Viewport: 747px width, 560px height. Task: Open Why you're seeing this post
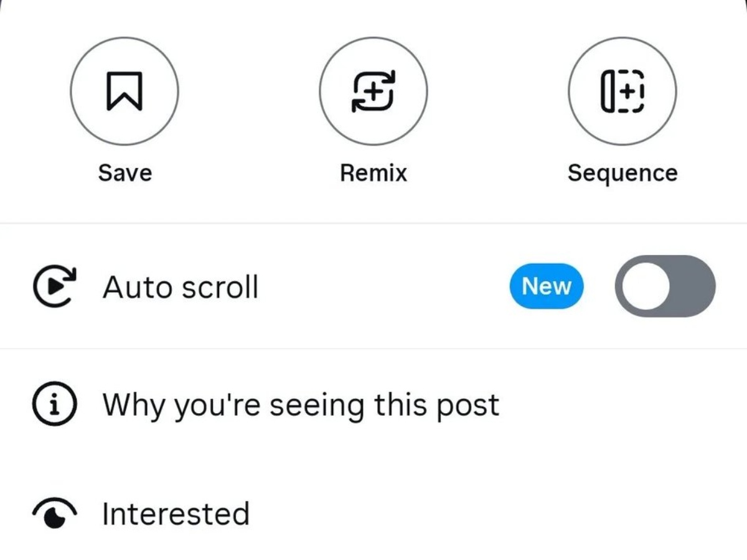click(301, 405)
